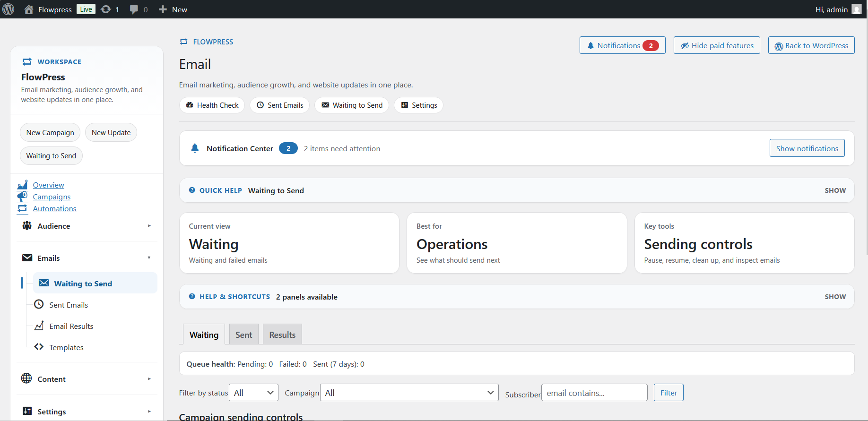Click the Notification Center bell icon
This screenshot has height=421, width=868.
pyautogui.click(x=195, y=148)
